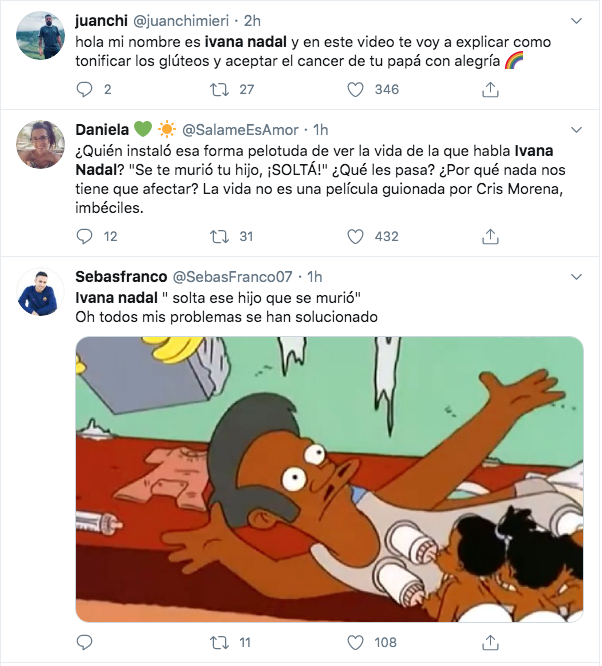Like Sebasfranco's tweet with 108 likes

coord(354,641)
